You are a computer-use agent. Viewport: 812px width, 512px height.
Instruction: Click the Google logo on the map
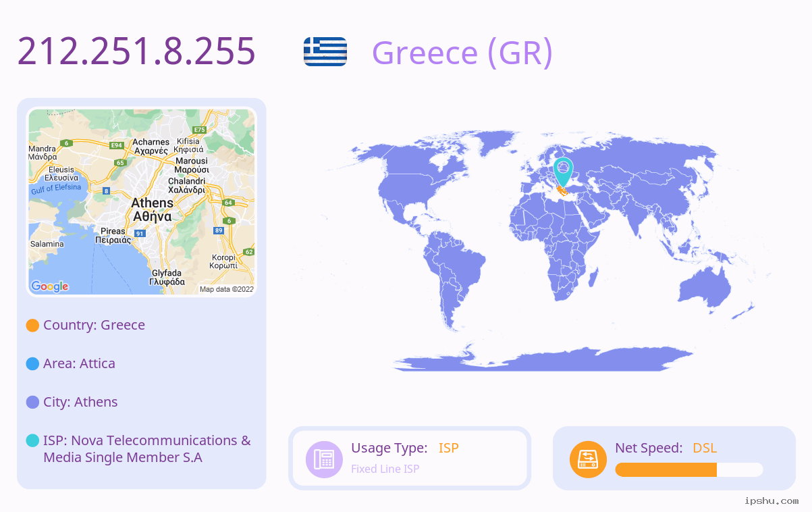pos(50,286)
